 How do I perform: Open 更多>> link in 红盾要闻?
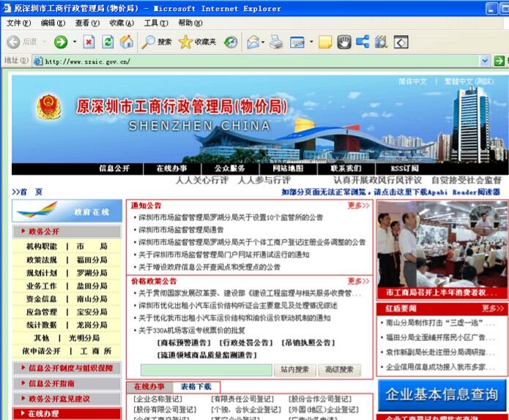[493, 309]
